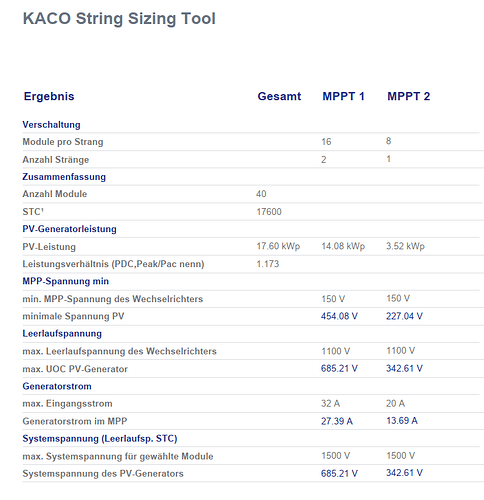Select the 27.39 A Generatorstrom value
484x500 pixels.
pyautogui.click(x=337, y=421)
